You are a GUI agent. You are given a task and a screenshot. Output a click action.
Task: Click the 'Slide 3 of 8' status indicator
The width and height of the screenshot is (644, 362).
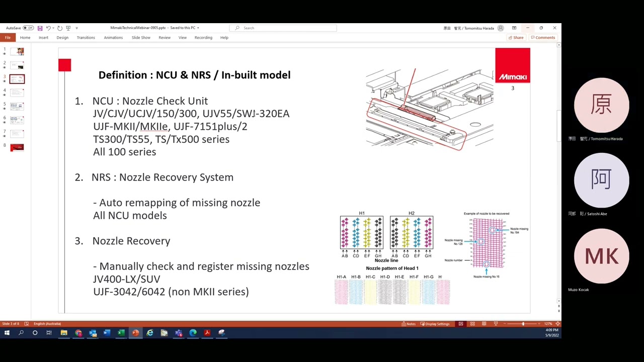pyautogui.click(x=11, y=324)
